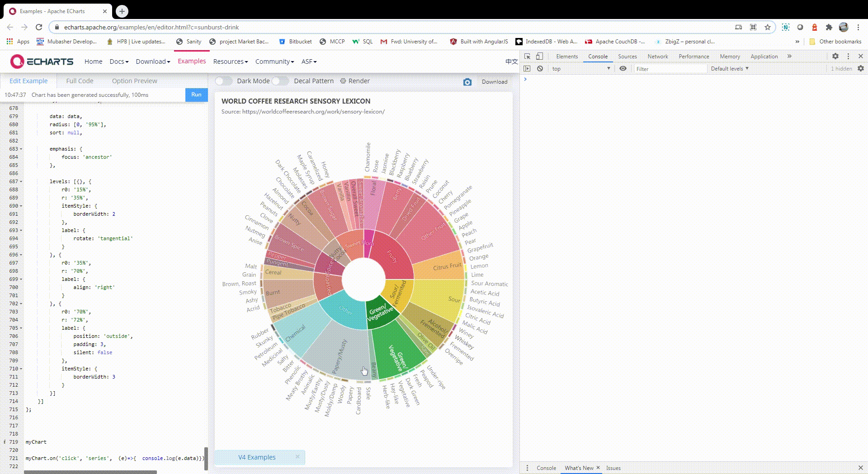Show console sidebar icon
The height and width of the screenshot is (474, 868).
527,68
